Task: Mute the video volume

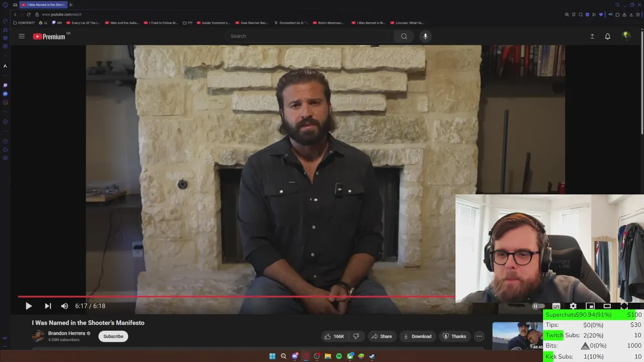Action: click(x=64, y=306)
